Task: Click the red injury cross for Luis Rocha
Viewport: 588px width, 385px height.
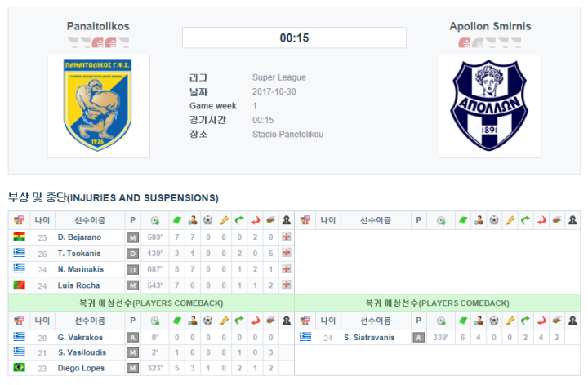Action: click(287, 285)
